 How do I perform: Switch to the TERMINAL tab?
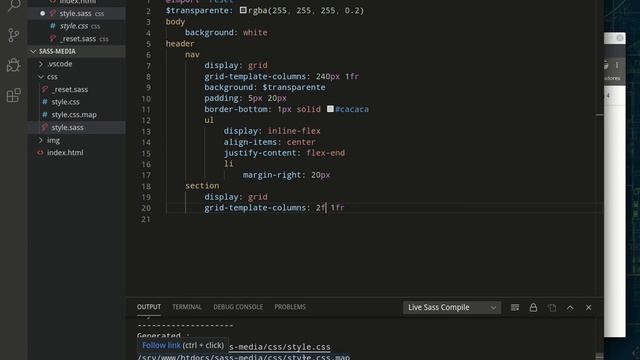[187, 307]
